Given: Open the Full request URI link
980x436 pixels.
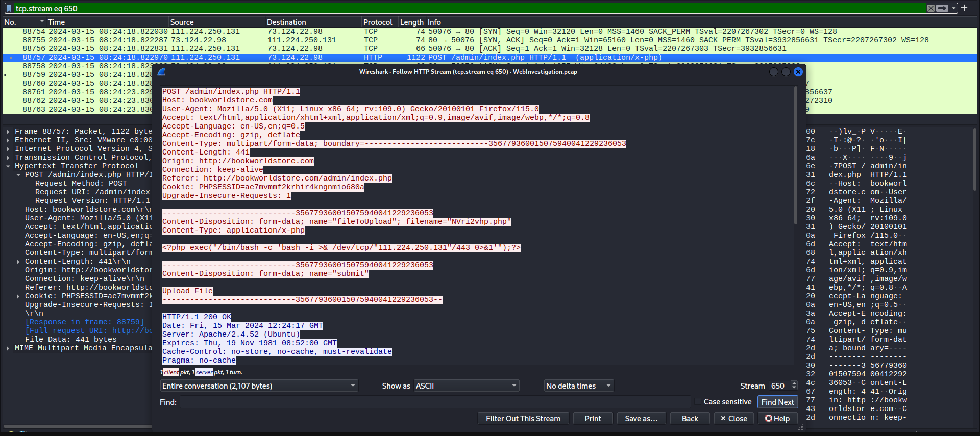Looking at the screenshot, I should click(x=88, y=331).
